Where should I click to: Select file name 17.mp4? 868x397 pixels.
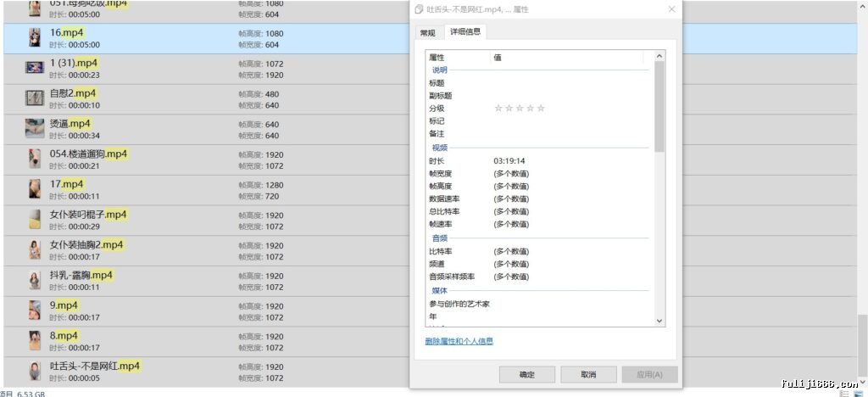pos(66,184)
